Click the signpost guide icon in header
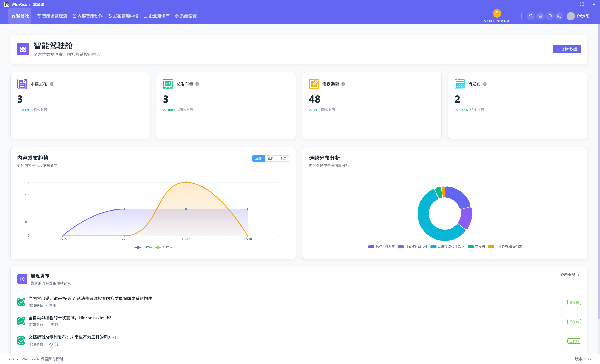The width and height of the screenshot is (600, 364). (x=540, y=16)
